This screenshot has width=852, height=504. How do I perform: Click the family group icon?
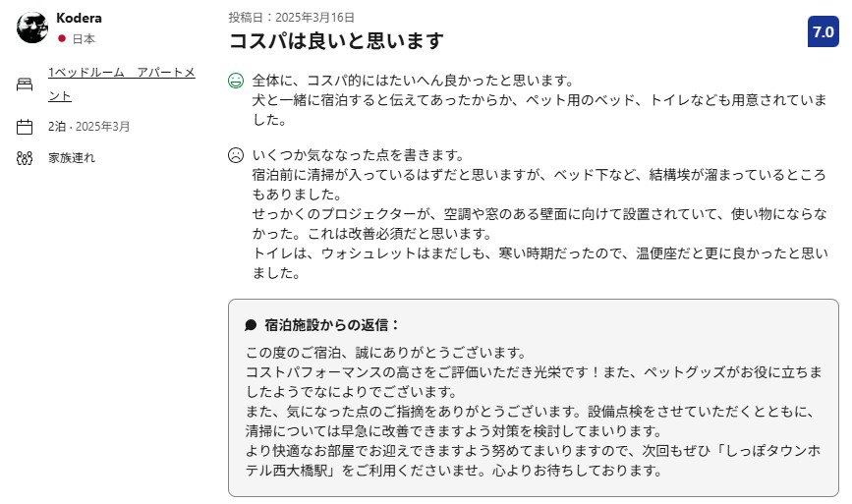tap(26, 158)
